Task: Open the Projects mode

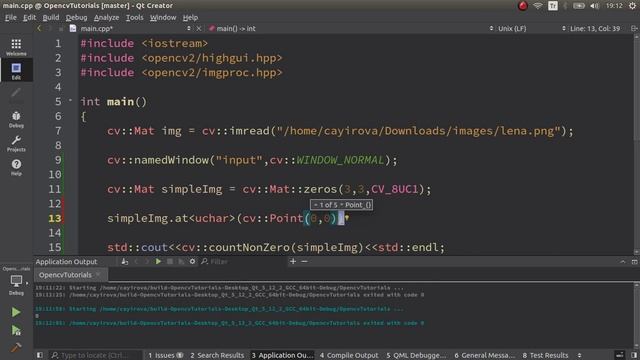Action: click(16, 143)
